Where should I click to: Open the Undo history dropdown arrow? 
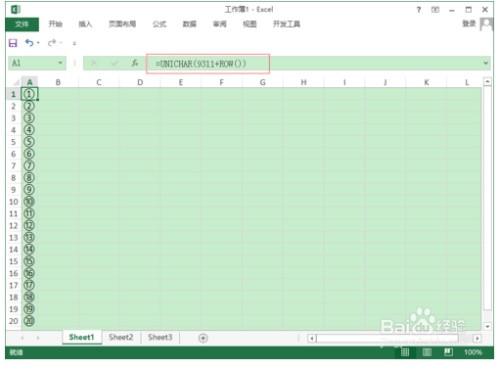click(x=38, y=43)
